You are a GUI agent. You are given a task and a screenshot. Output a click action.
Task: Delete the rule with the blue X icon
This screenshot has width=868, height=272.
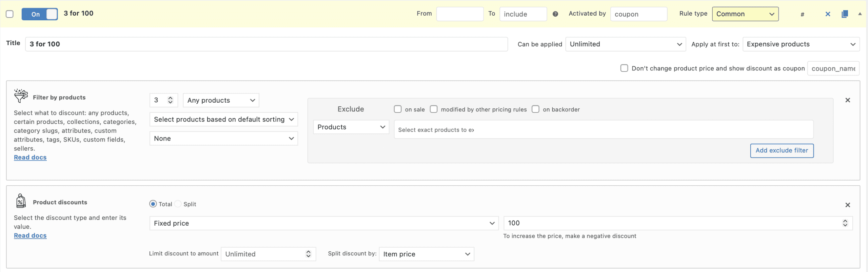pyautogui.click(x=828, y=14)
